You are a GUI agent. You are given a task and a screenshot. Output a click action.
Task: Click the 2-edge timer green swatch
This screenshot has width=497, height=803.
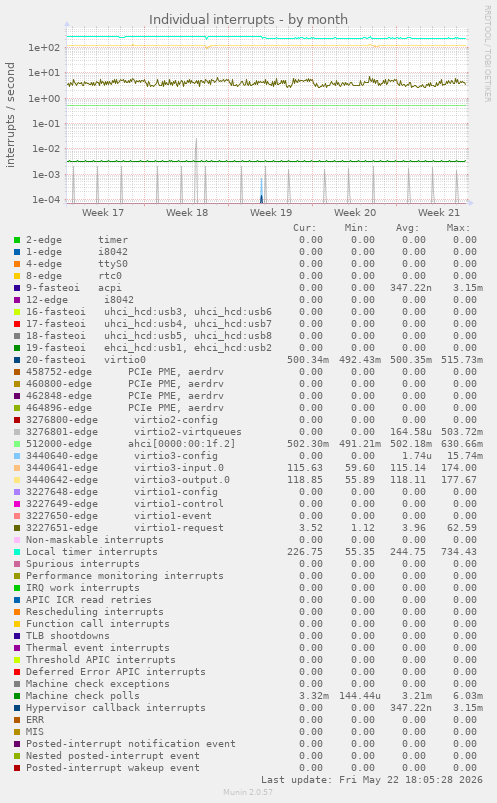point(17,240)
